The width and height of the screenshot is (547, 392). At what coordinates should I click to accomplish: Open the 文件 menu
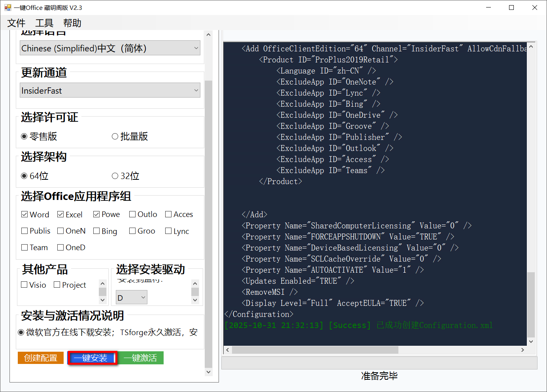tap(16, 23)
